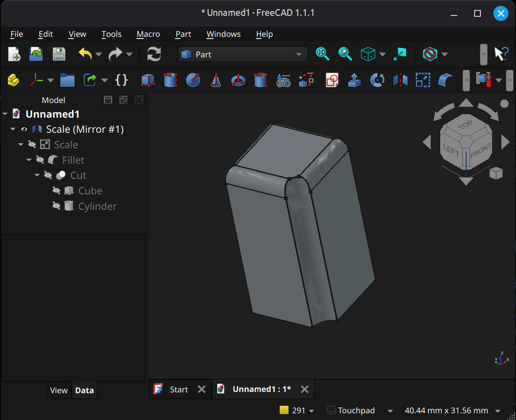This screenshot has height=420, width=516.
Task: Fit selection in the view
Action: (345, 54)
